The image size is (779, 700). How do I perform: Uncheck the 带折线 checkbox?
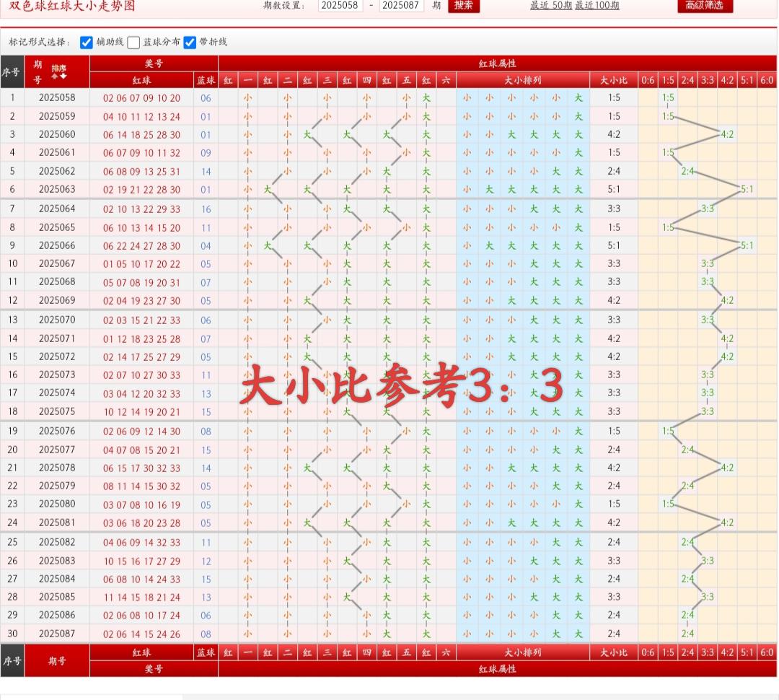(190, 42)
